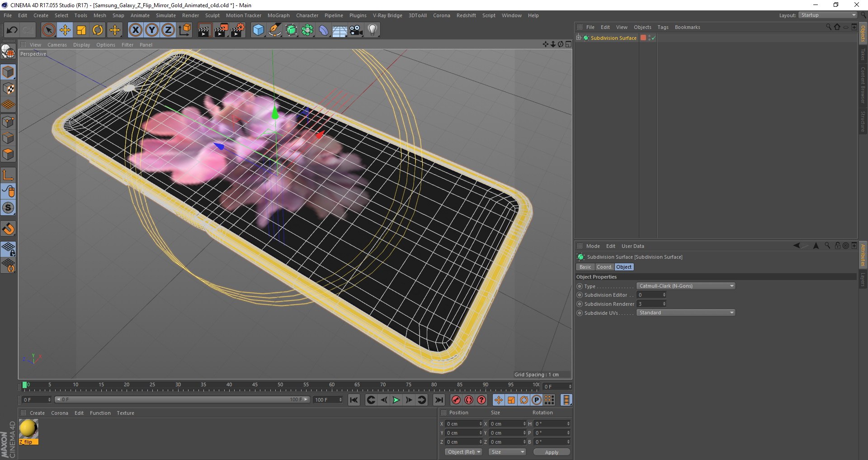Open Edit Render Settings

coord(238,30)
